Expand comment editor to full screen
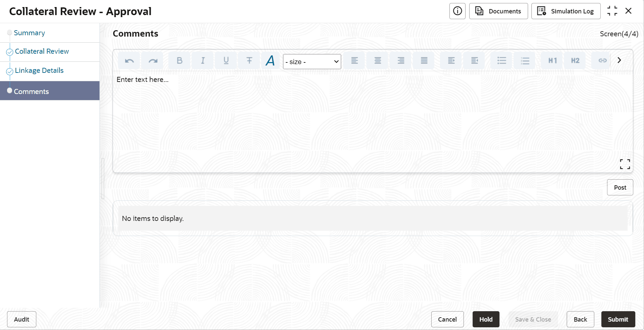This screenshot has width=644, height=330. coord(625,164)
